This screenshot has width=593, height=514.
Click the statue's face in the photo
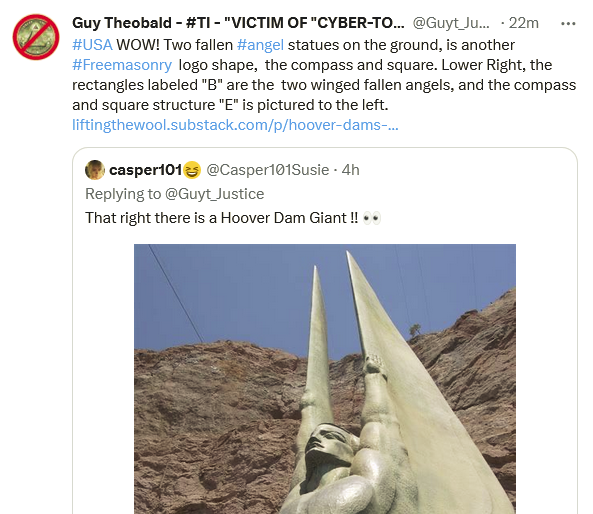click(328, 447)
